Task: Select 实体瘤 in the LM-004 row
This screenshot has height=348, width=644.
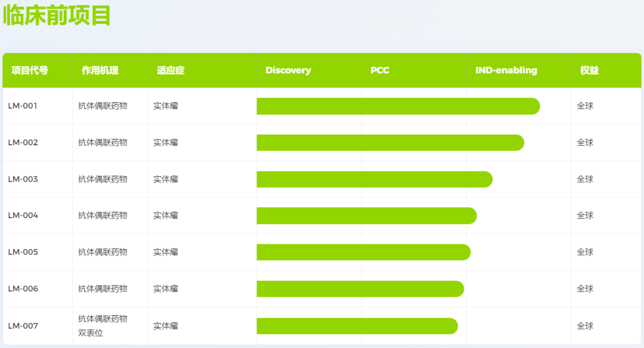Action: [166, 216]
